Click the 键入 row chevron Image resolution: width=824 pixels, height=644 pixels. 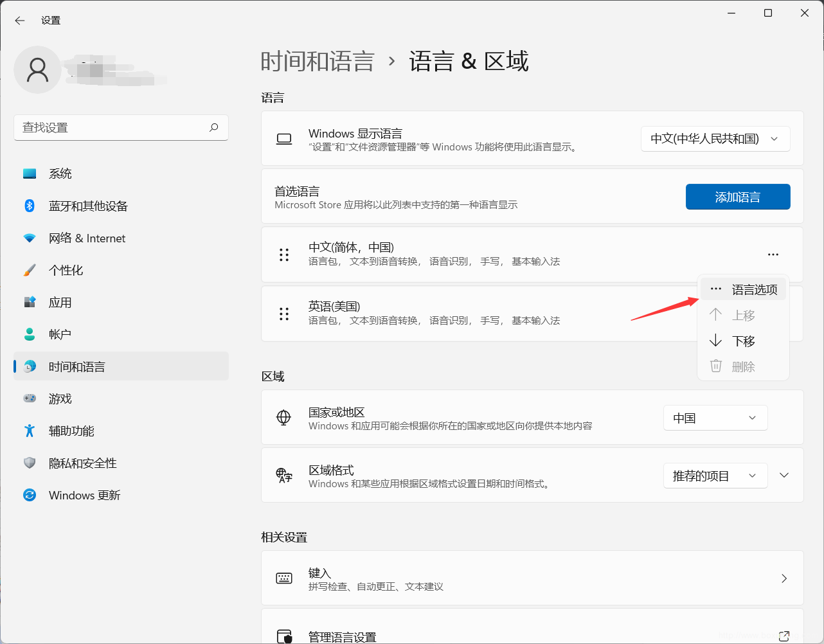(784, 578)
